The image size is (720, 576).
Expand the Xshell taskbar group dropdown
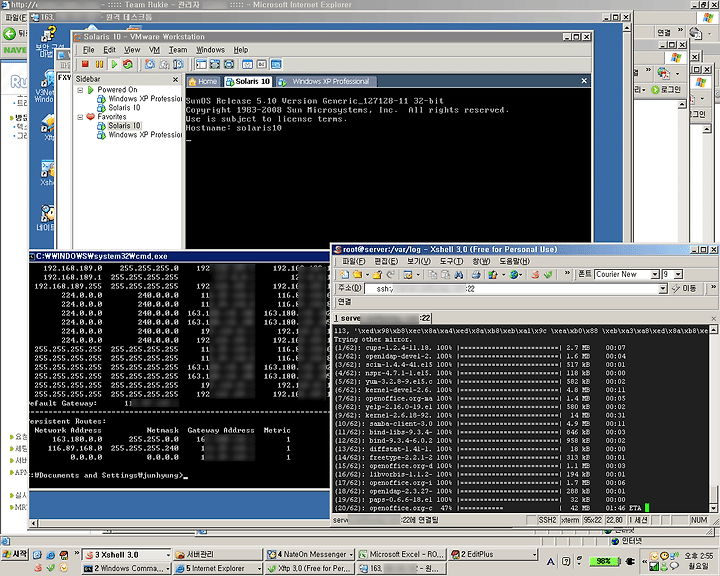168,555
